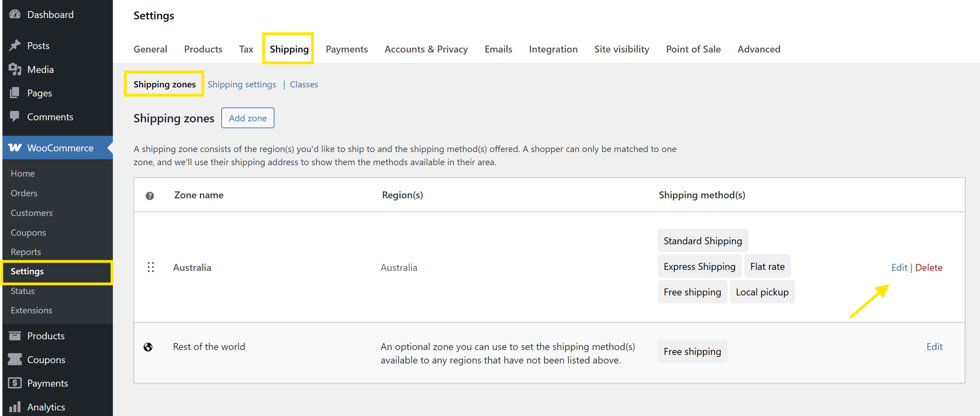Image resolution: width=980 pixels, height=416 pixels.
Task: Open the Shipping settings sub-link
Action: pyautogui.click(x=242, y=84)
